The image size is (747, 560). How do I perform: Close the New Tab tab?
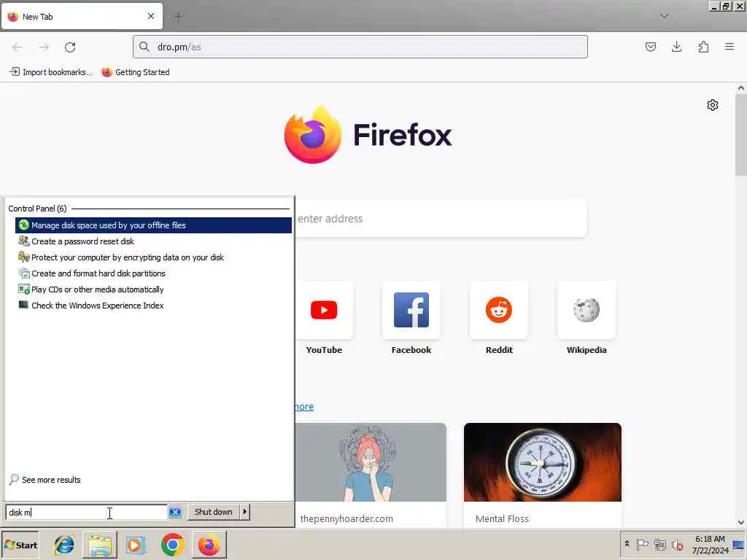[x=151, y=16]
